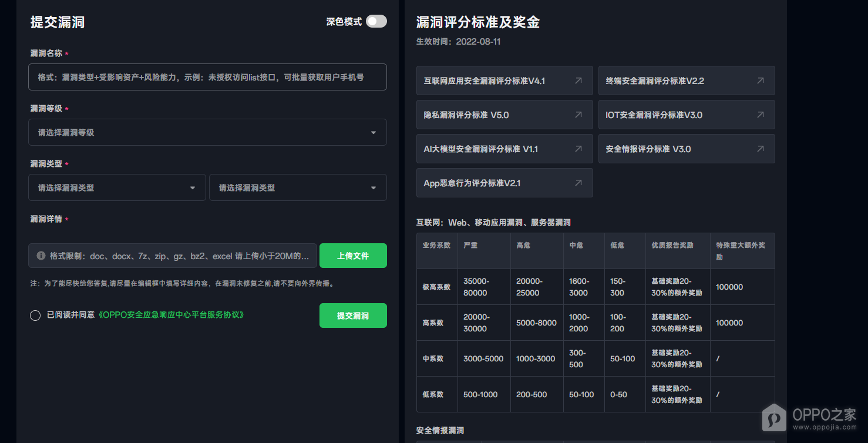The height and width of the screenshot is (443, 868).
Task: Click the 200-500 reward cell
Action: [x=537, y=394]
